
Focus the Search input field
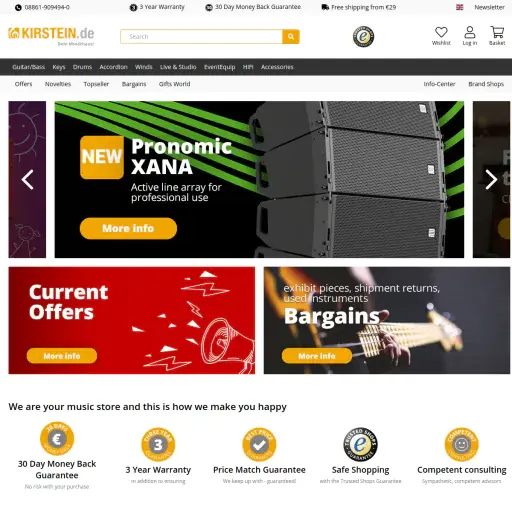coord(201,36)
